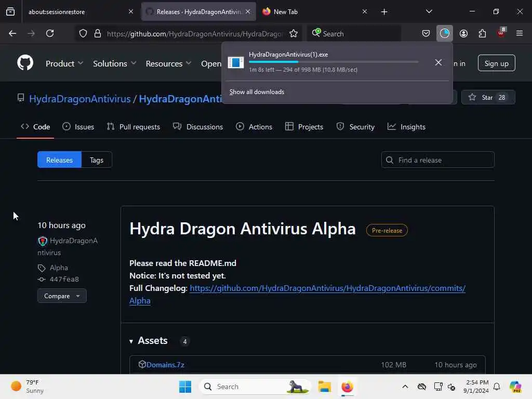Open the Copilot preview icon in taskbar
Screen dimensions: 532x399
click(x=515, y=387)
